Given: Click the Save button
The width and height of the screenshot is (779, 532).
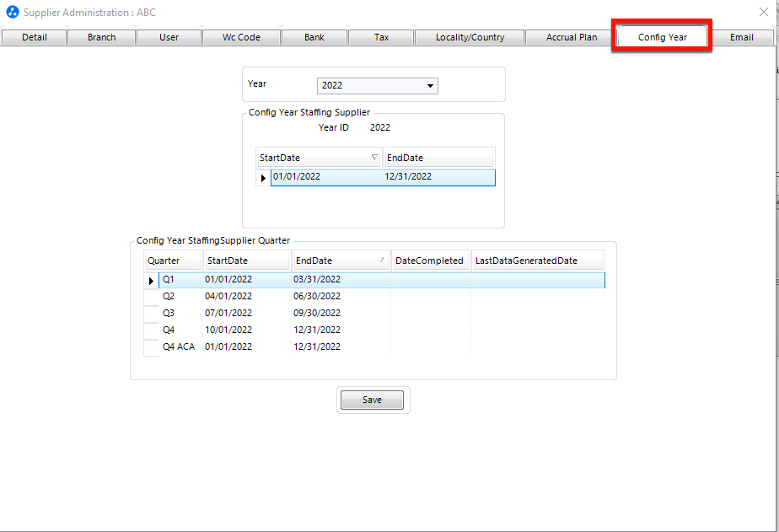Looking at the screenshot, I should tap(372, 400).
